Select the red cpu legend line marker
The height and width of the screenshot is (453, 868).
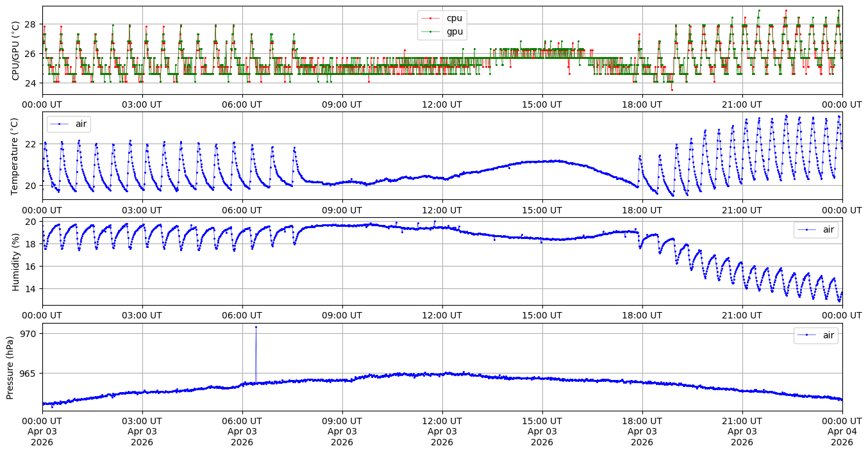[x=430, y=18]
